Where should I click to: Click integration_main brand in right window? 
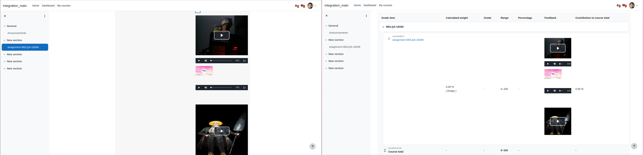tap(336, 5)
